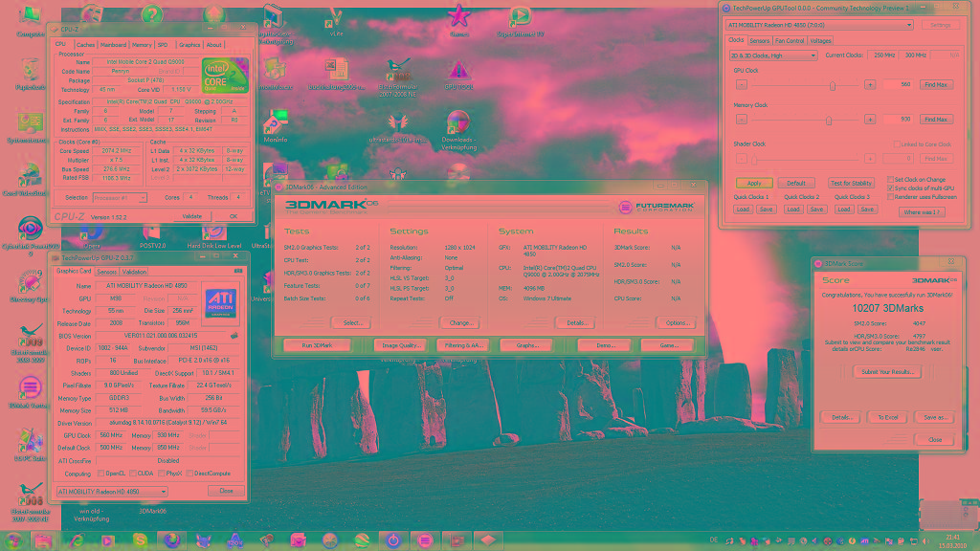This screenshot has height=551, width=980.
Task: Toggle Linked to Core Clock checkbox
Action: point(897,144)
